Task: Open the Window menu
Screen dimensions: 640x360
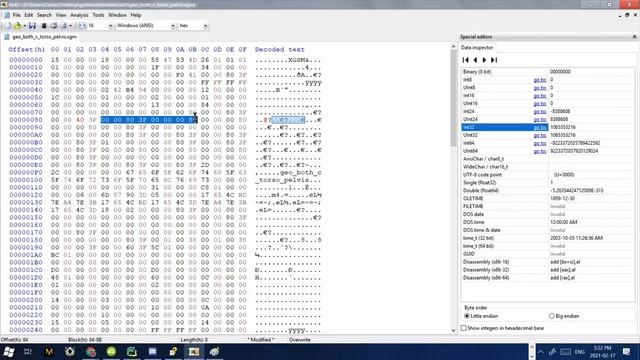Action: 117,15
